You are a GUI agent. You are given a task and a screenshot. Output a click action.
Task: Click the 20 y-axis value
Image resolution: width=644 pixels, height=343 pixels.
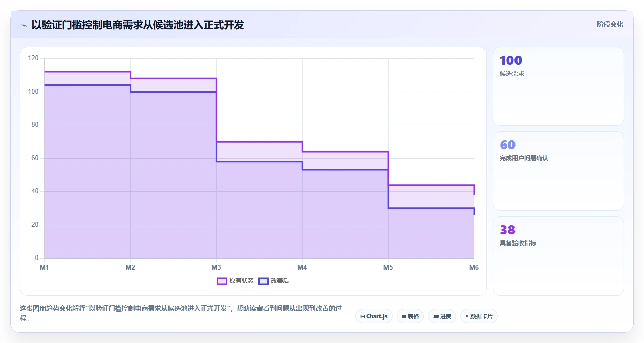35,225
